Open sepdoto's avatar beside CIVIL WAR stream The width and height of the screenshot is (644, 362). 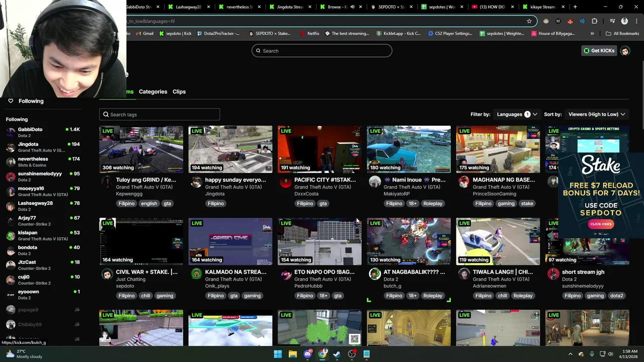(107, 274)
